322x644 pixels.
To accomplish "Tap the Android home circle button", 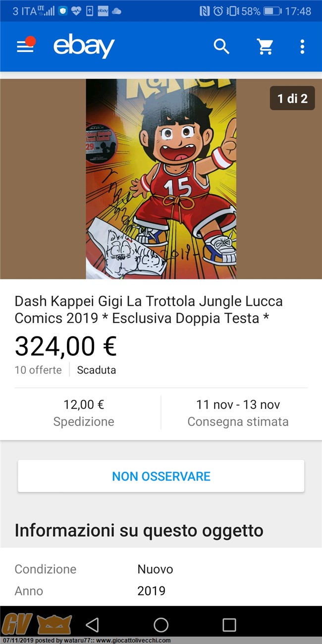I will pos(161,625).
